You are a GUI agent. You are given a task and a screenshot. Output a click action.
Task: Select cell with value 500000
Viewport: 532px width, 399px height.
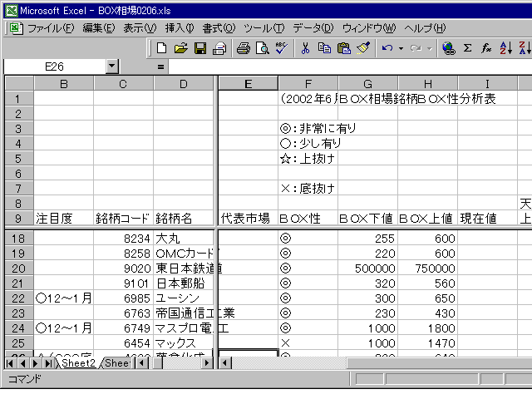367,268
